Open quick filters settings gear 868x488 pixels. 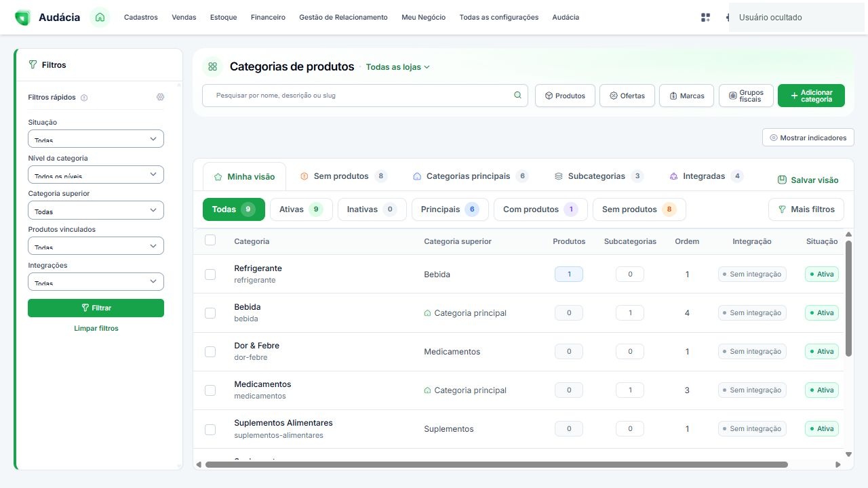[x=160, y=97]
